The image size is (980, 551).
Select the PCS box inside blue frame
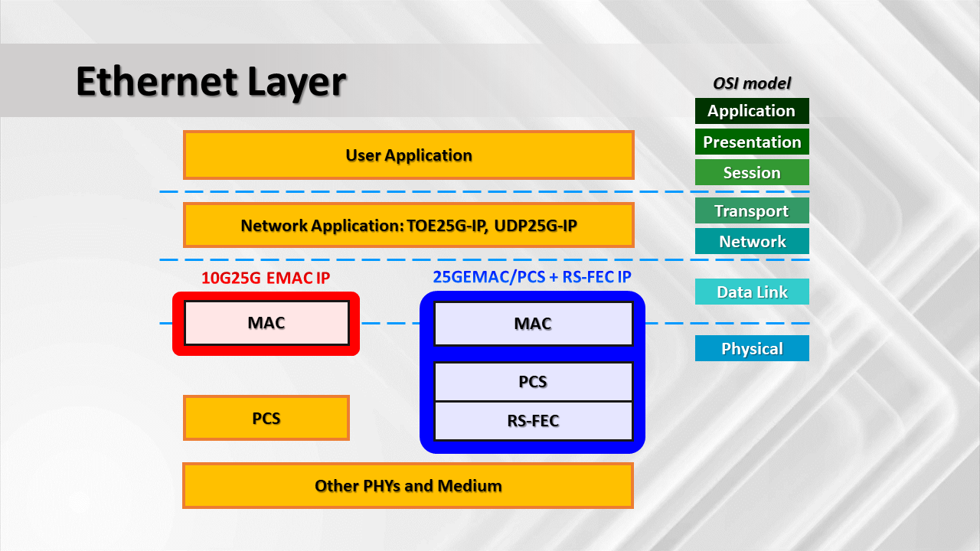tap(533, 381)
